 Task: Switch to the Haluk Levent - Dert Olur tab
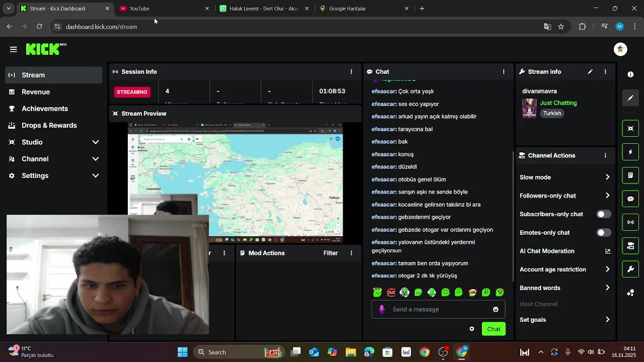[x=265, y=9]
